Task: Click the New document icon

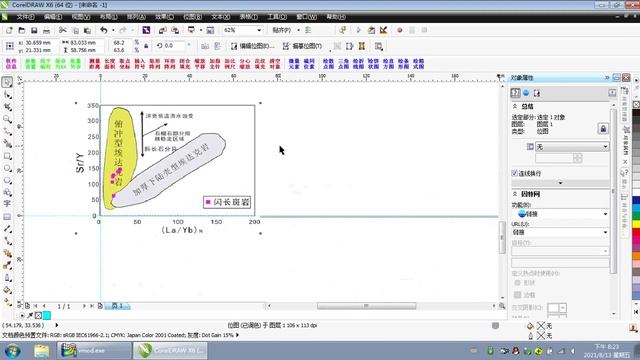Action: pyautogui.click(x=9, y=30)
